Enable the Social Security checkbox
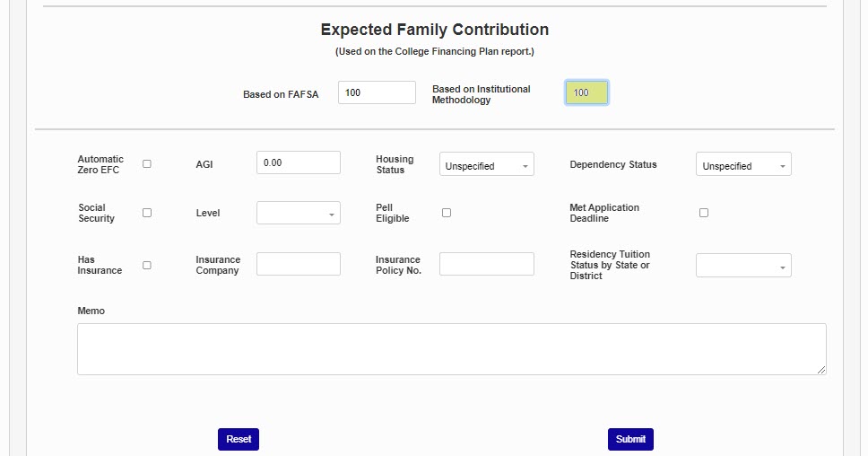868x456 pixels. point(147,213)
